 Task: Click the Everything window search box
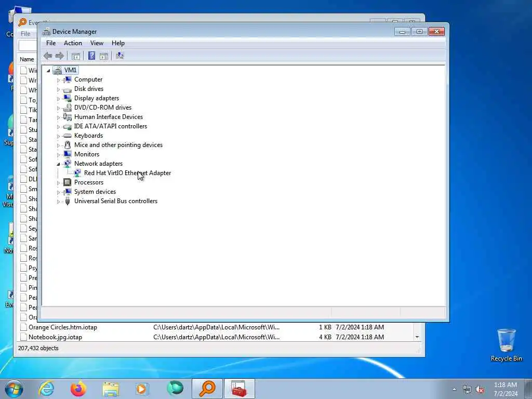click(28, 46)
